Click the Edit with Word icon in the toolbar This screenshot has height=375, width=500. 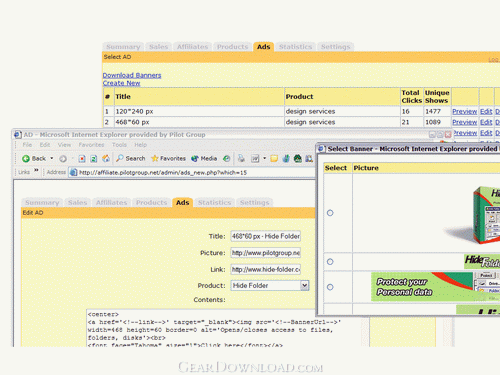tap(255, 159)
